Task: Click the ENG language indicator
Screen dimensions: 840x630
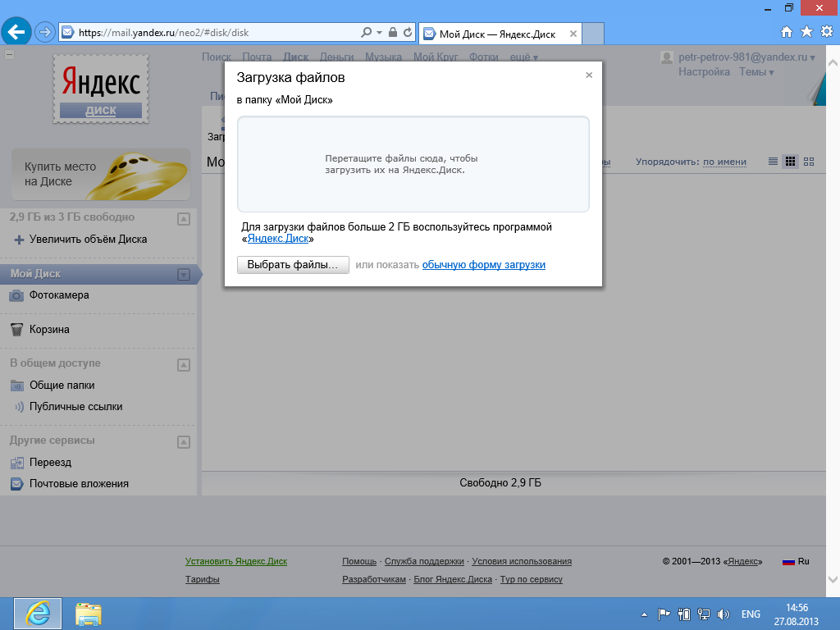Action: click(x=751, y=614)
